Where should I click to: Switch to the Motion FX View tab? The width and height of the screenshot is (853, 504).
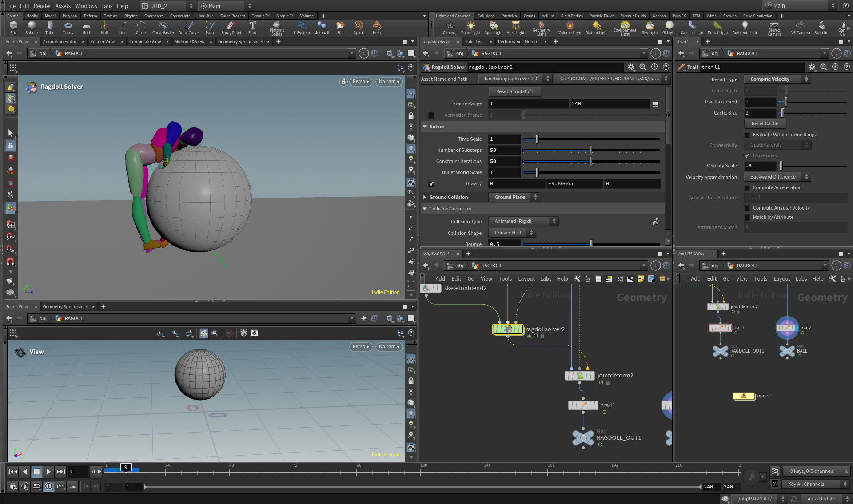(x=189, y=41)
